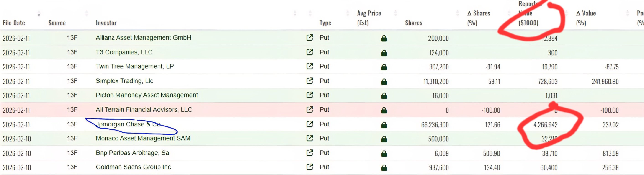Sort table by File Date arrow
644x175 pixels.
(39, 13)
